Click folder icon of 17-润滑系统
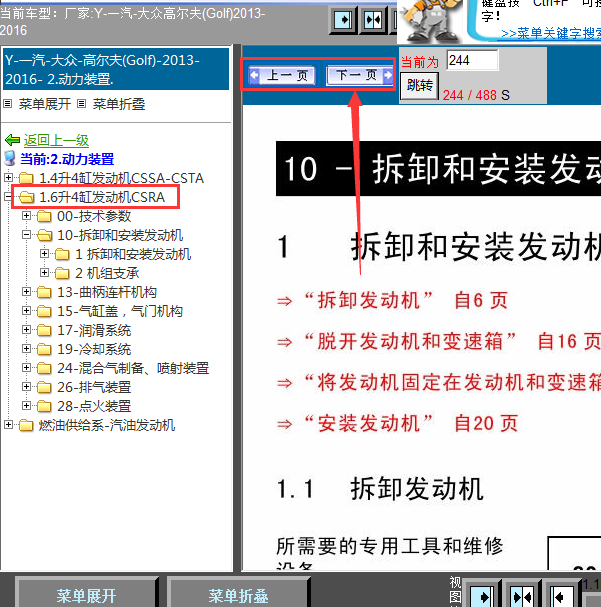 click(x=44, y=330)
